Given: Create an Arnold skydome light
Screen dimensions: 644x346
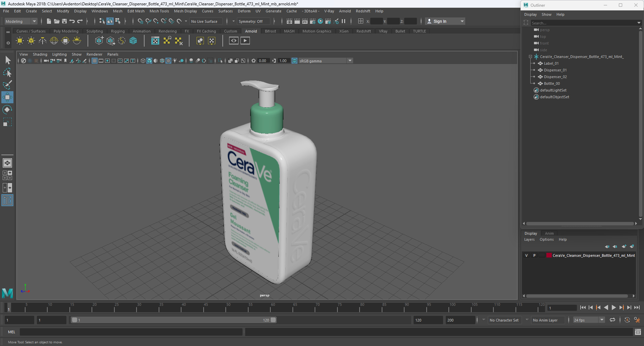Looking at the screenshot, I should coord(54,41).
